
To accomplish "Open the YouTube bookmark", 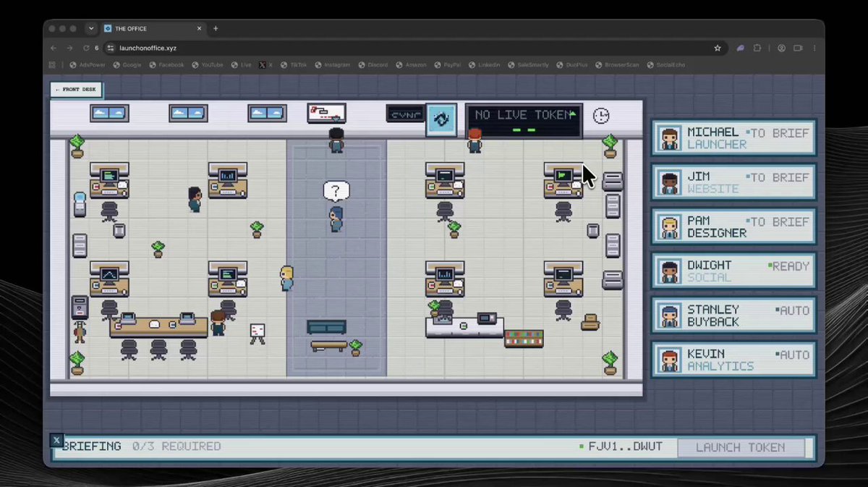I will pos(207,65).
